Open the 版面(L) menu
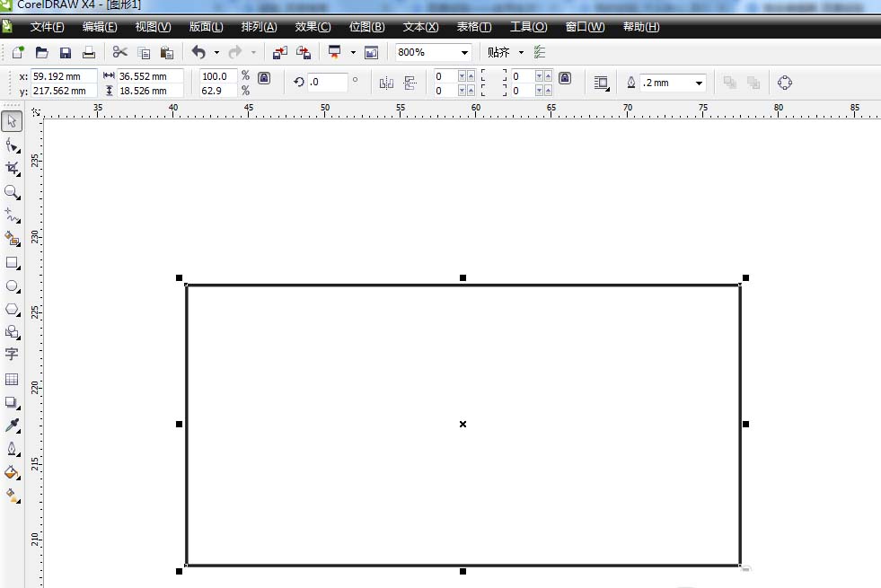Screen dimensions: 881x588 (x=206, y=27)
